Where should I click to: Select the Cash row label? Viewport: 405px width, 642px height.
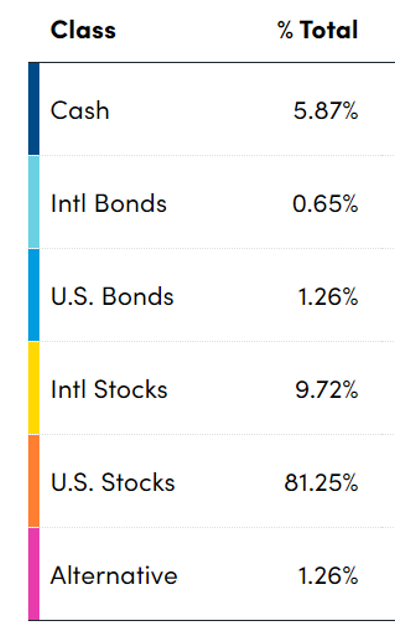tap(80, 111)
